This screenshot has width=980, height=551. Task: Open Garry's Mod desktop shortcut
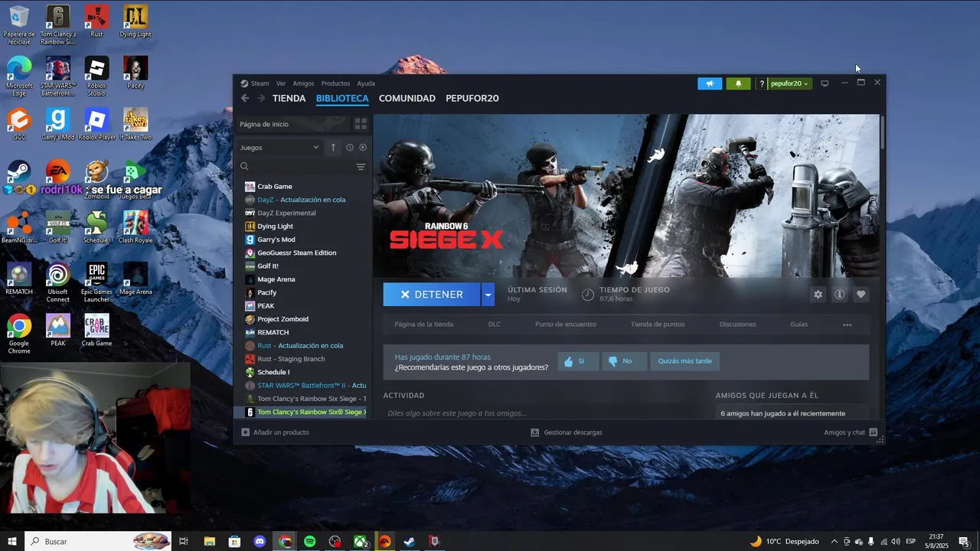coord(57,124)
